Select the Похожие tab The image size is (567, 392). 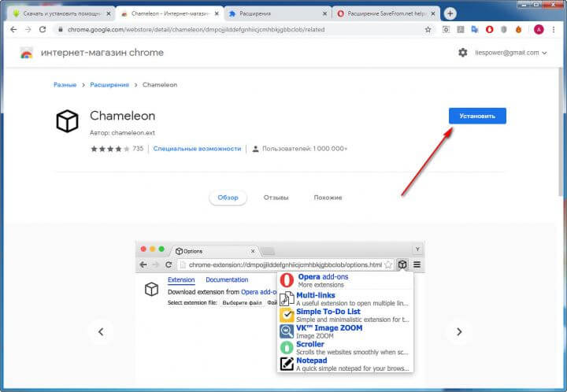[x=328, y=198]
